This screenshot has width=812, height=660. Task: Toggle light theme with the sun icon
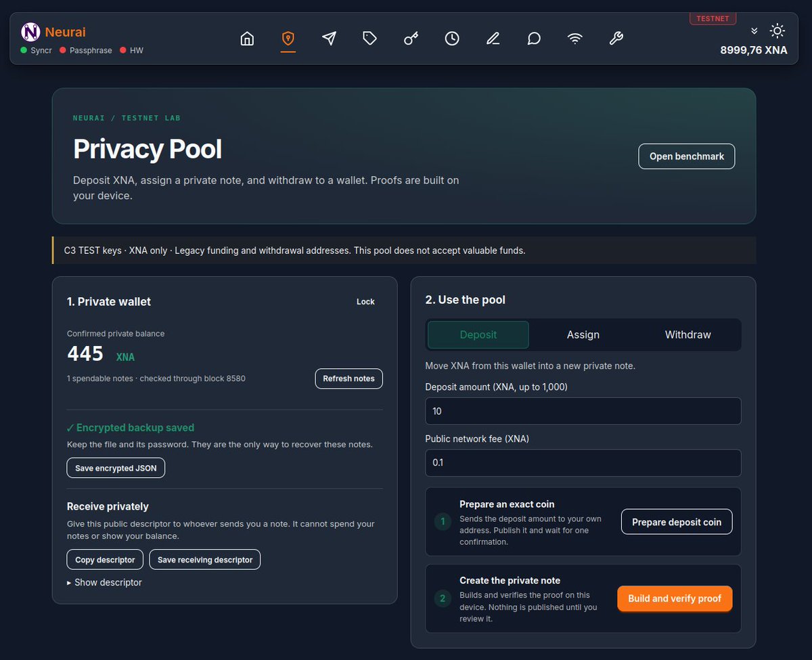(777, 30)
